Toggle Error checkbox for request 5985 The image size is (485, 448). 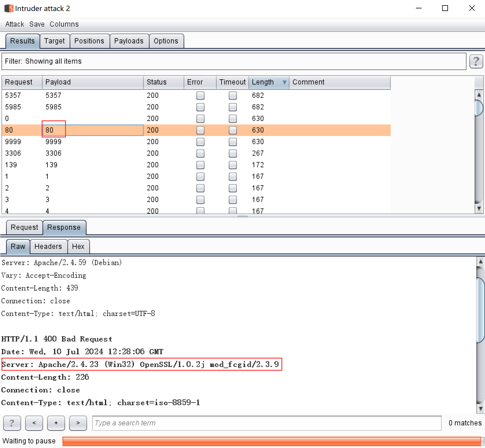tap(200, 107)
